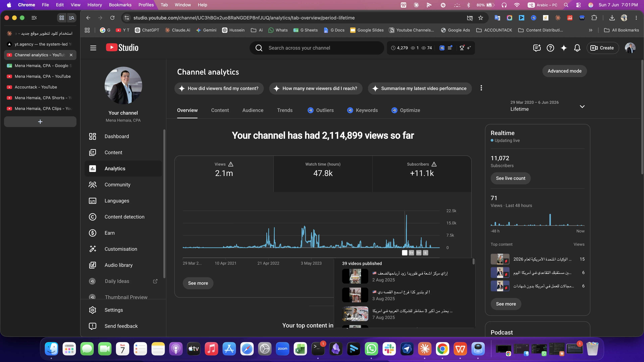Select the Watch time (hours) metric card
The image size is (644, 362).
[x=323, y=174]
